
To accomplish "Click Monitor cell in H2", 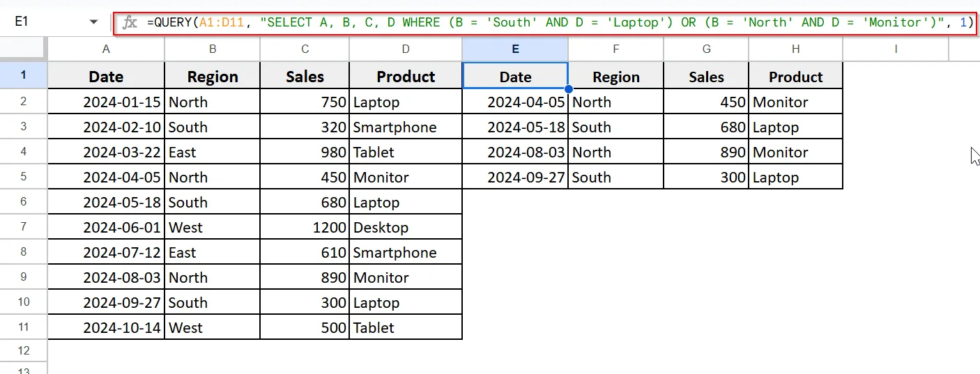I will tap(796, 102).
